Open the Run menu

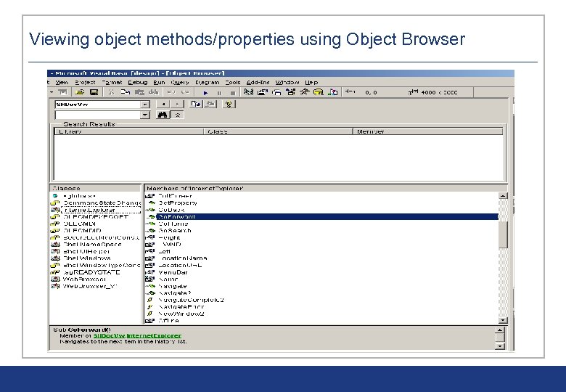tap(159, 82)
